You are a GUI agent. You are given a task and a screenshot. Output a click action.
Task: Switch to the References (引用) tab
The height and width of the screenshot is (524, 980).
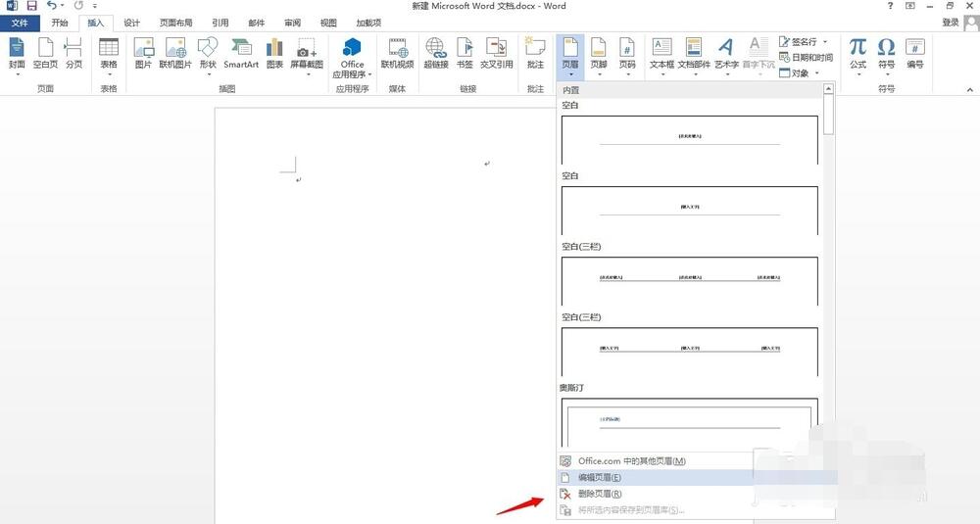[x=220, y=23]
